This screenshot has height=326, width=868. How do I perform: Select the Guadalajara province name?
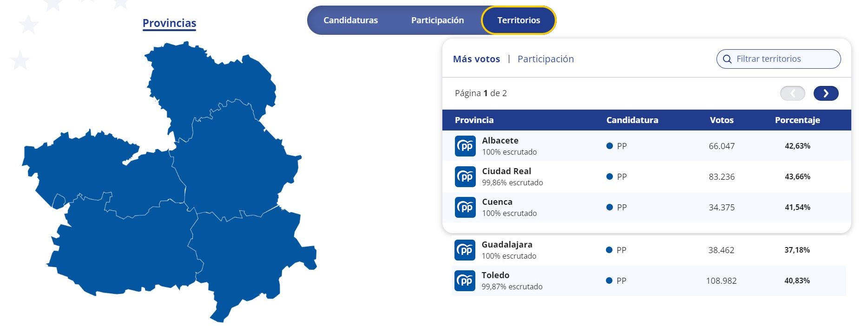click(x=507, y=245)
